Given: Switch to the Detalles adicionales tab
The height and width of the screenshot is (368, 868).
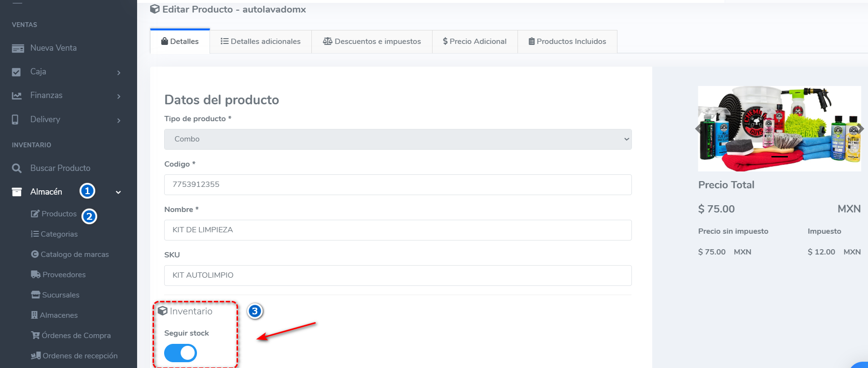Looking at the screenshot, I should click(x=261, y=42).
